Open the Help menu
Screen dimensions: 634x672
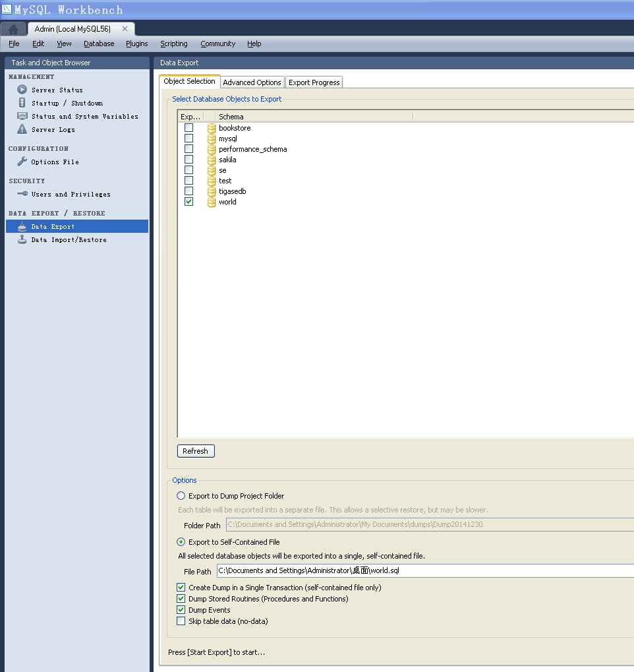pos(254,44)
